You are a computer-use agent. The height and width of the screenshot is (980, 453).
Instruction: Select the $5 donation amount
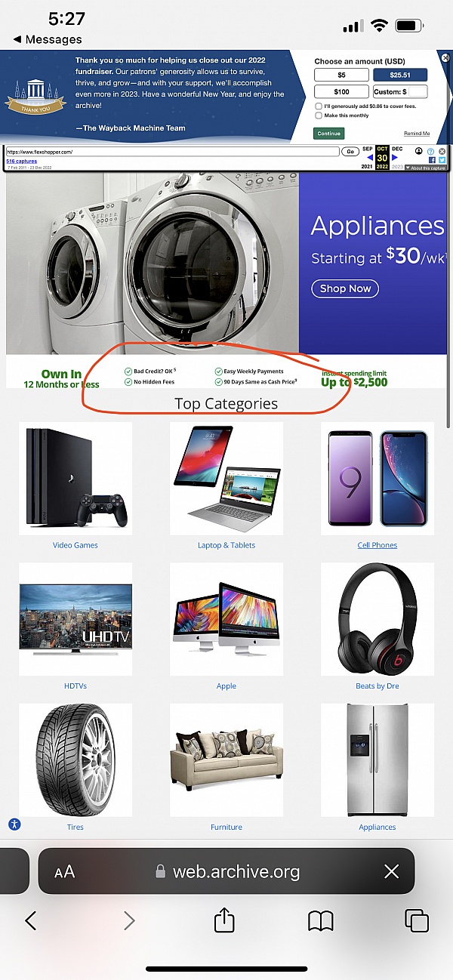(341, 75)
